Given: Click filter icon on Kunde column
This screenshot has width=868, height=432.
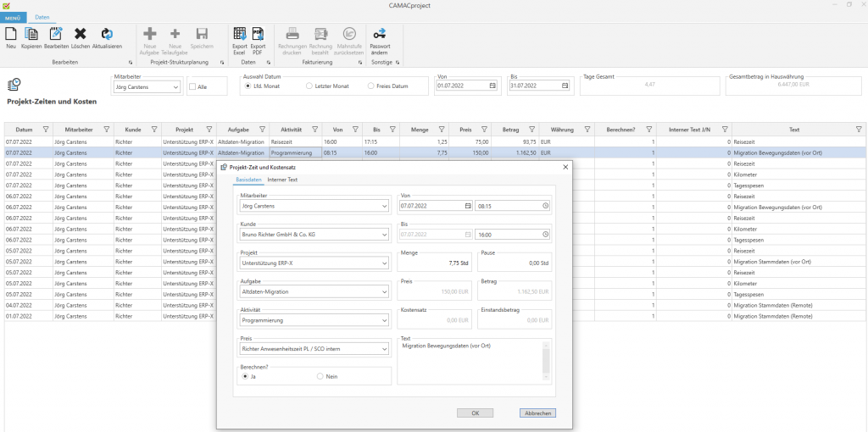Looking at the screenshot, I should (x=153, y=130).
